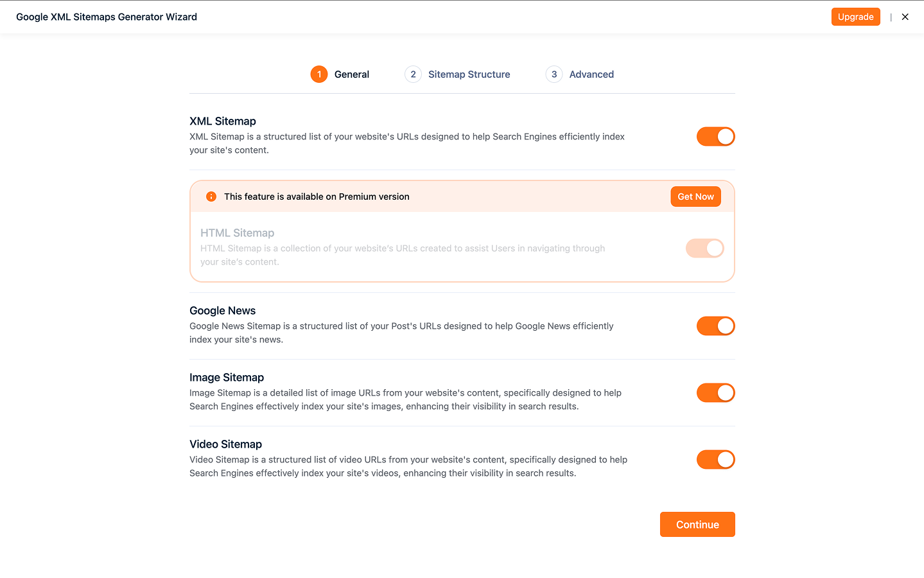This screenshot has height=578, width=924.
Task: Click the orange info icon in Premium notice
Action: [211, 197]
